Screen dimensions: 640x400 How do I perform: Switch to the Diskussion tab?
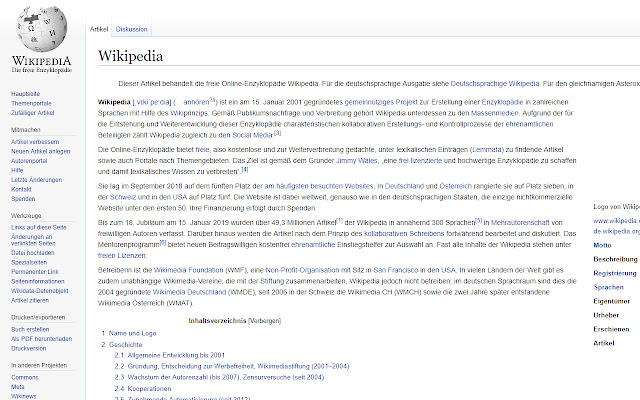131,29
